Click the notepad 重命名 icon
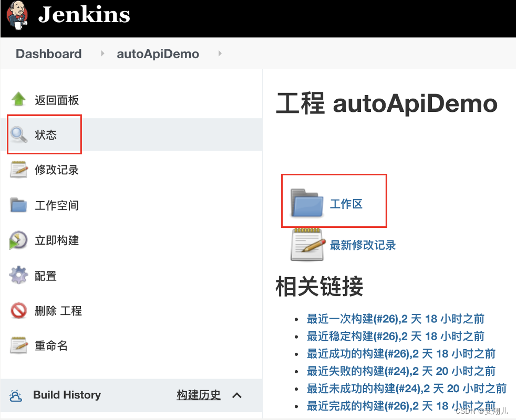 tap(19, 345)
